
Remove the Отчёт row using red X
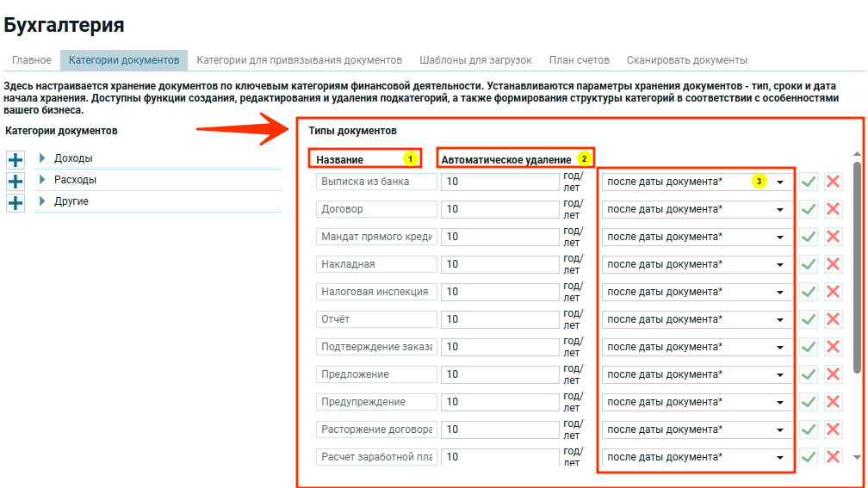pyautogui.click(x=833, y=319)
